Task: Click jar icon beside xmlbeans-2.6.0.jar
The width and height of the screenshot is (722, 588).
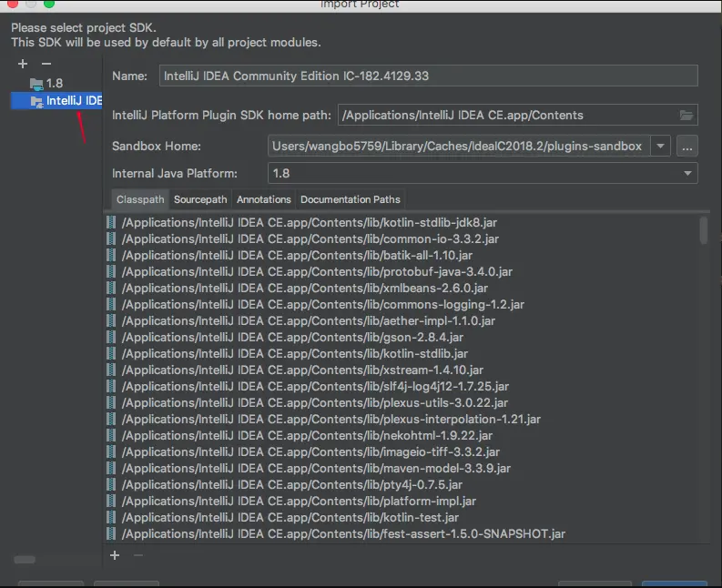Action: 111,289
